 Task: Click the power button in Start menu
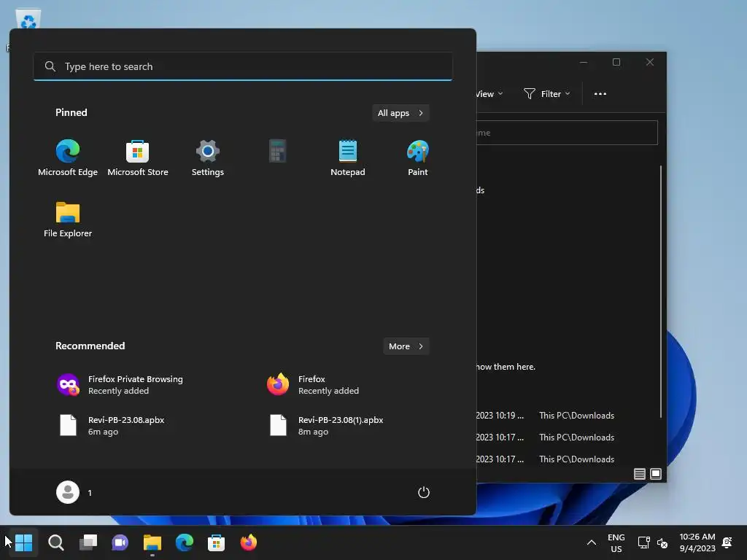[424, 492]
